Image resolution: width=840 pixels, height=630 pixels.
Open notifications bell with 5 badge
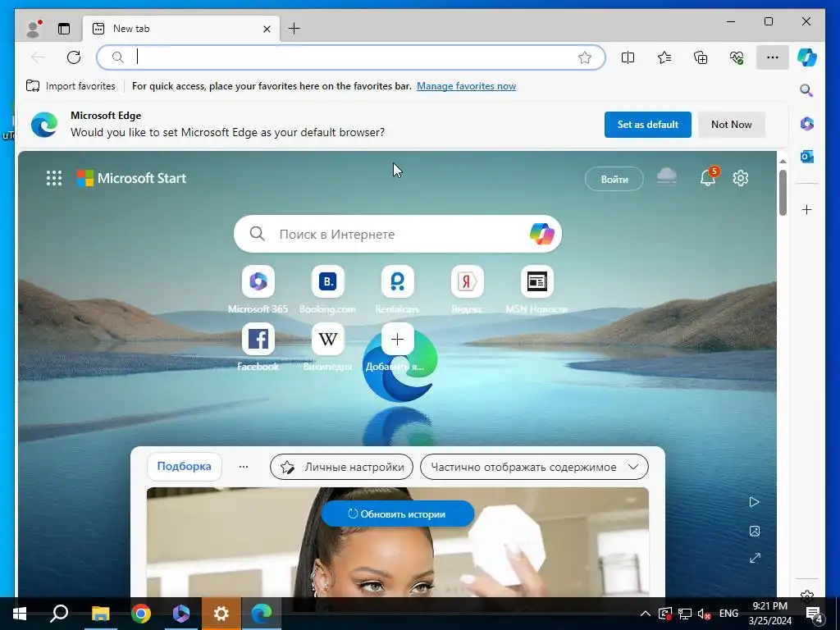click(x=709, y=177)
